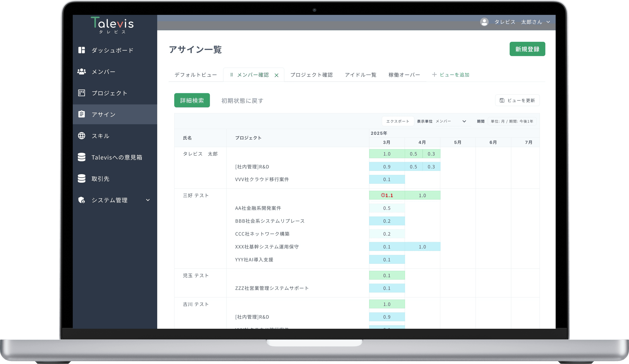This screenshot has height=364, width=629.
Task: Click the plus icon for ビューを追加
Action: click(x=434, y=75)
